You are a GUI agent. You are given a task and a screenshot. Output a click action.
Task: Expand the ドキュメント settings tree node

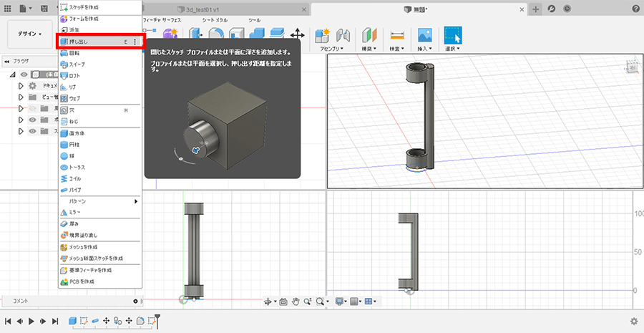(21, 85)
